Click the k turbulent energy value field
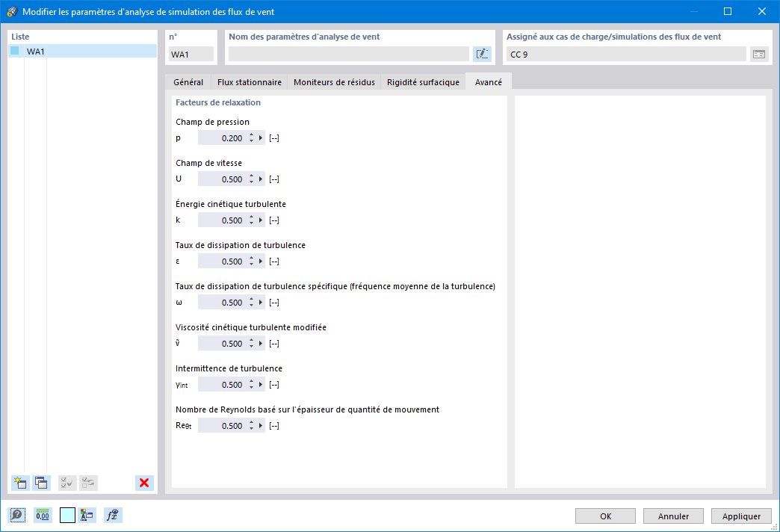 pos(221,220)
